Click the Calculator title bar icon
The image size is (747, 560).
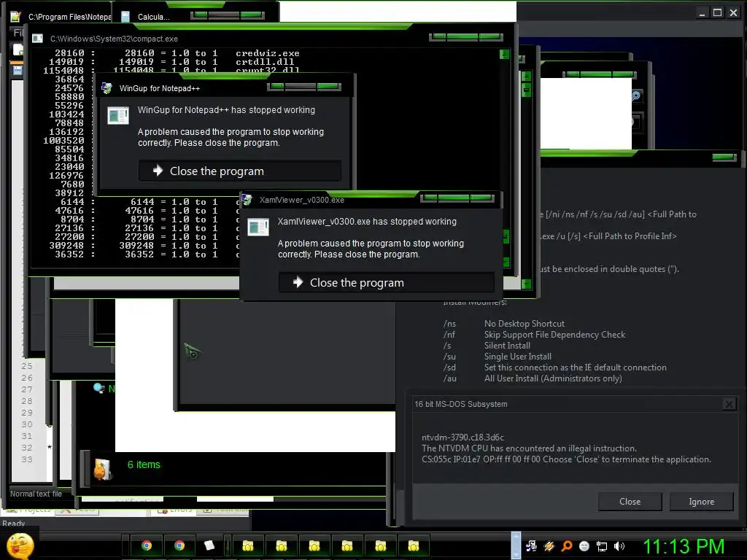(x=125, y=17)
